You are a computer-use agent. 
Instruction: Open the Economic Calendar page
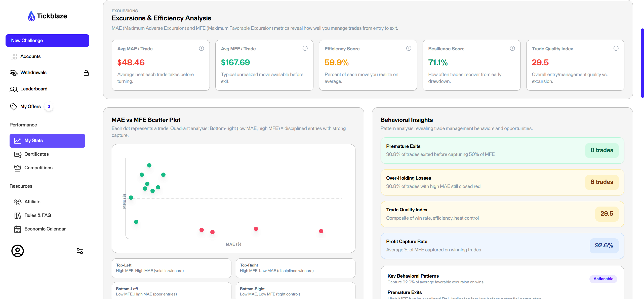tap(45, 229)
